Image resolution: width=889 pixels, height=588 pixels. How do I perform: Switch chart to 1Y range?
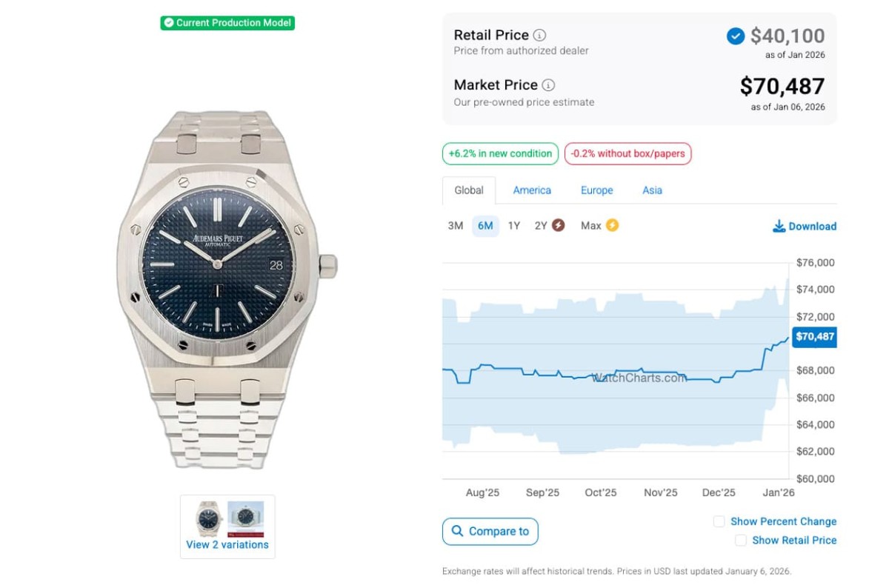click(514, 226)
